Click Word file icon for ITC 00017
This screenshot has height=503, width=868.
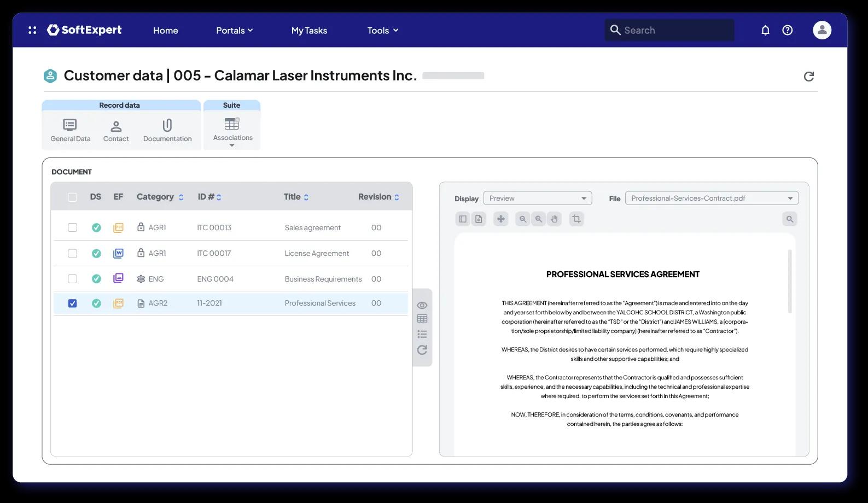(x=118, y=253)
